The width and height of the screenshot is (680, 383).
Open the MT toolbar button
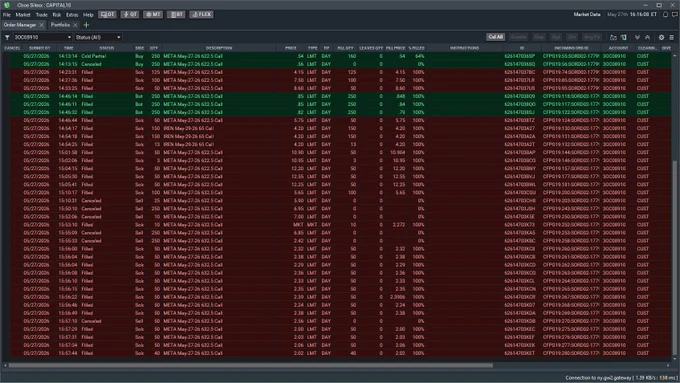coord(153,14)
